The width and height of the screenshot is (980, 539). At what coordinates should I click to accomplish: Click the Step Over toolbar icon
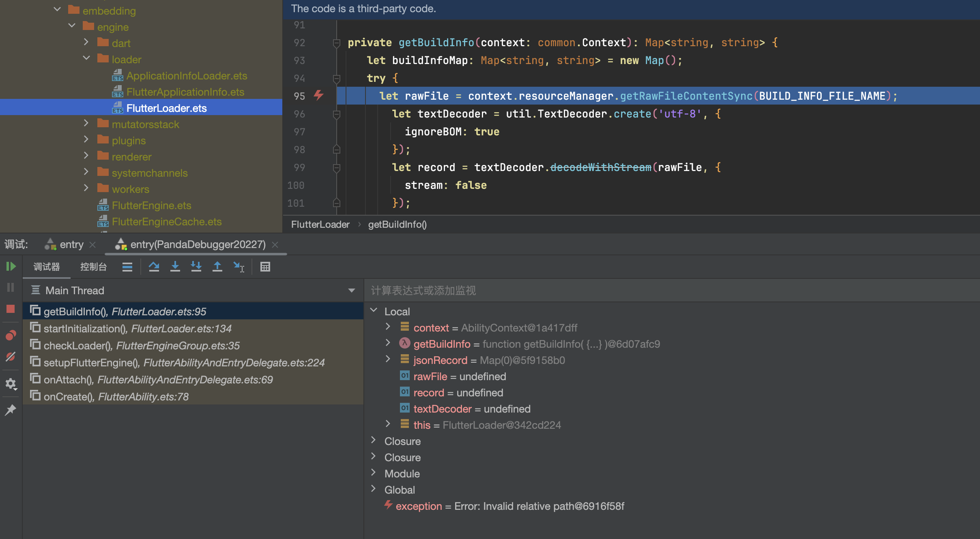coord(154,266)
